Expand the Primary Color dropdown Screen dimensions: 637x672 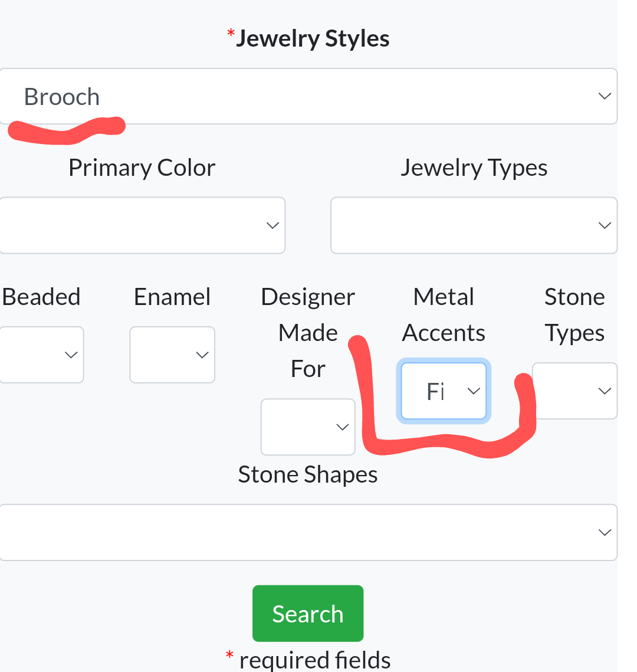click(x=142, y=225)
